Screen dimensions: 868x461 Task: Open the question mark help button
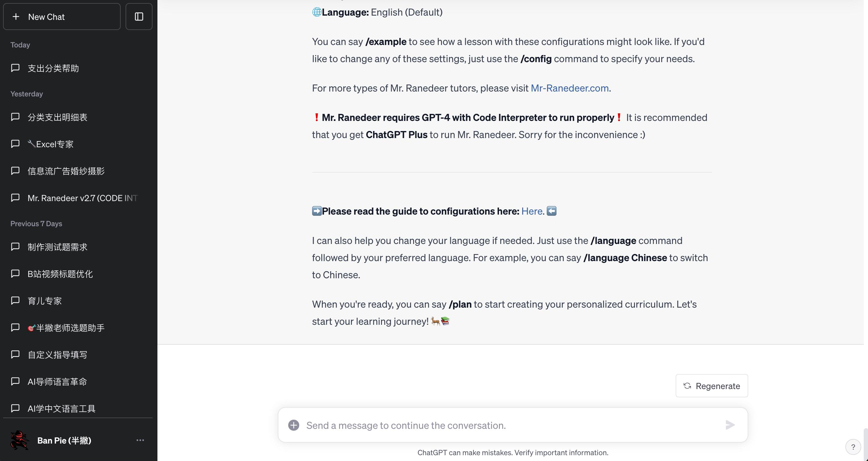pos(853,447)
